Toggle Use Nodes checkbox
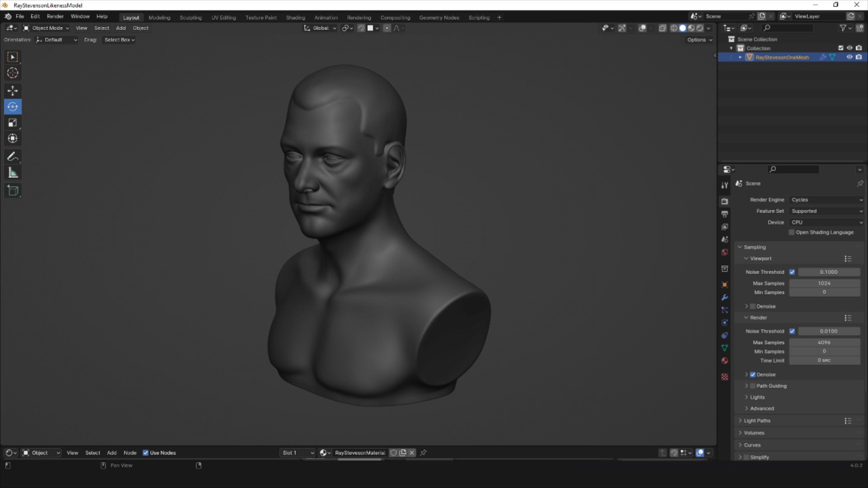This screenshot has height=488, width=868. (146, 453)
